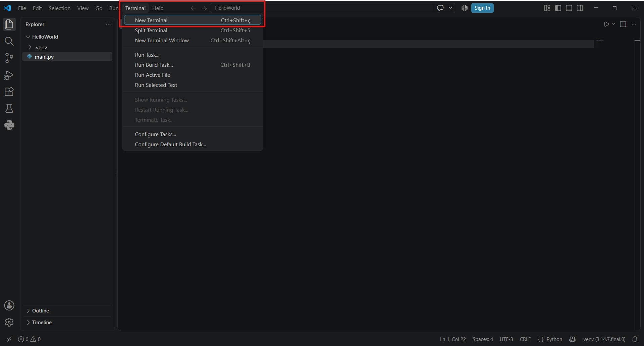This screenshot has height=346, width=644.
Task: Toggle Primary Side Bar visibility
Action: click(x=558, y=8)
